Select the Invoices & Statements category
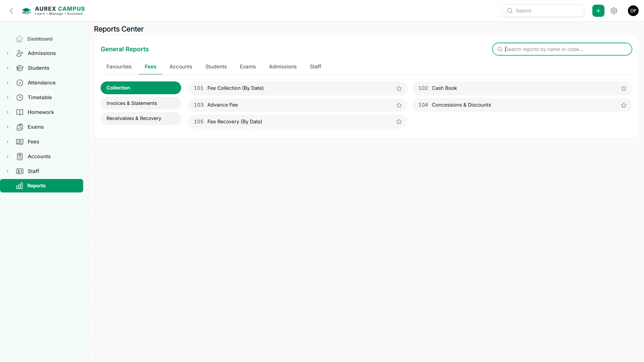 (141, 103)
